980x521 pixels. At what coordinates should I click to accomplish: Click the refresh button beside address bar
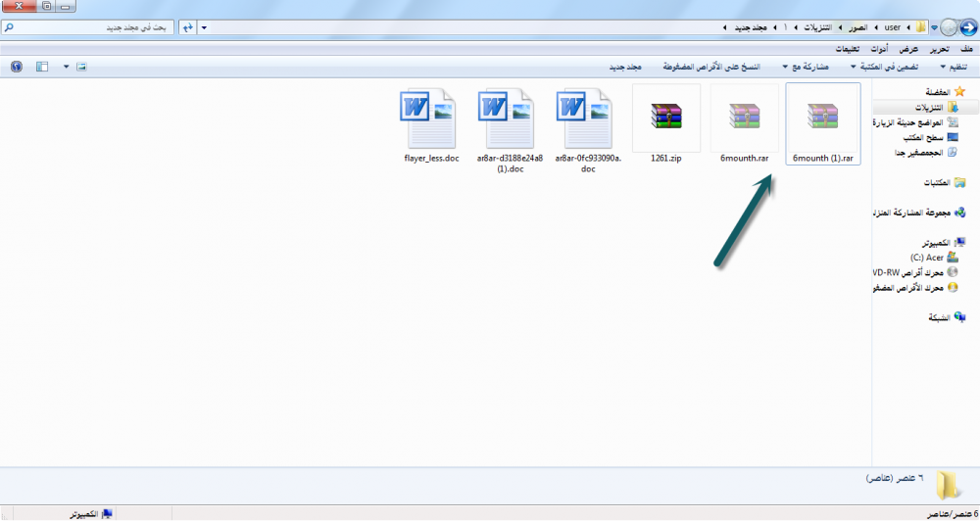[186, 27]
